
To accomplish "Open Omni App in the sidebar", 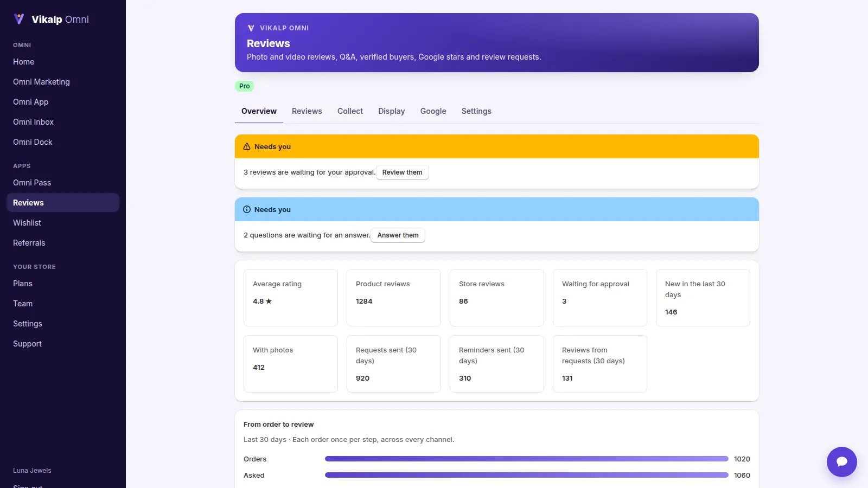I will tap(63, 102).
